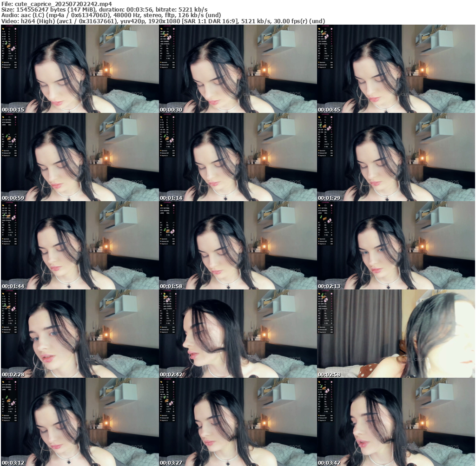Click the Size and duration info line
The height and width of the screenshot is (466, 476).
click(104, 9)
